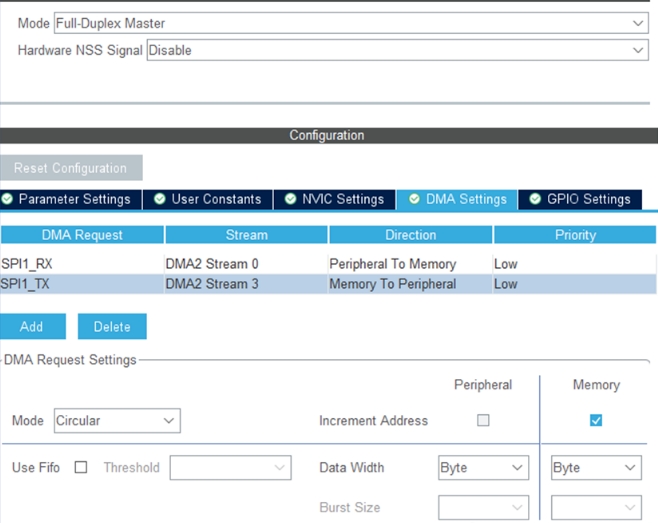658x523 pixels.
Task: Uncheck the Memory increment address checkbox
Action: (x=596, y=421)
